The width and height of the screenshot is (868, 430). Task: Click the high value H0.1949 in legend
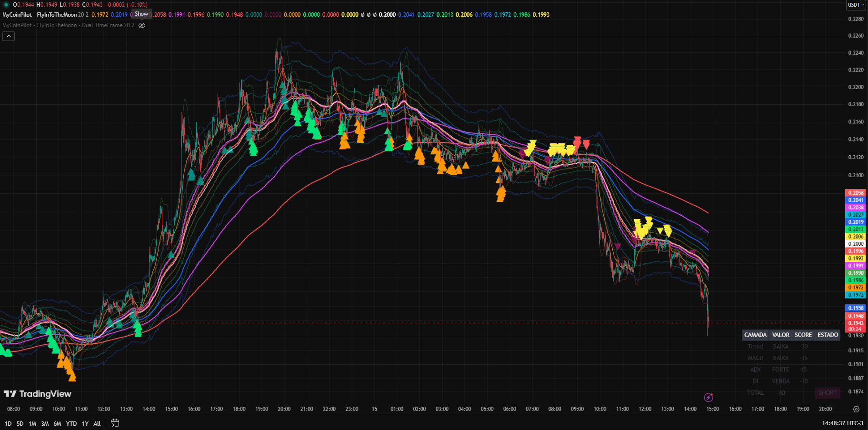coord(47,5)
